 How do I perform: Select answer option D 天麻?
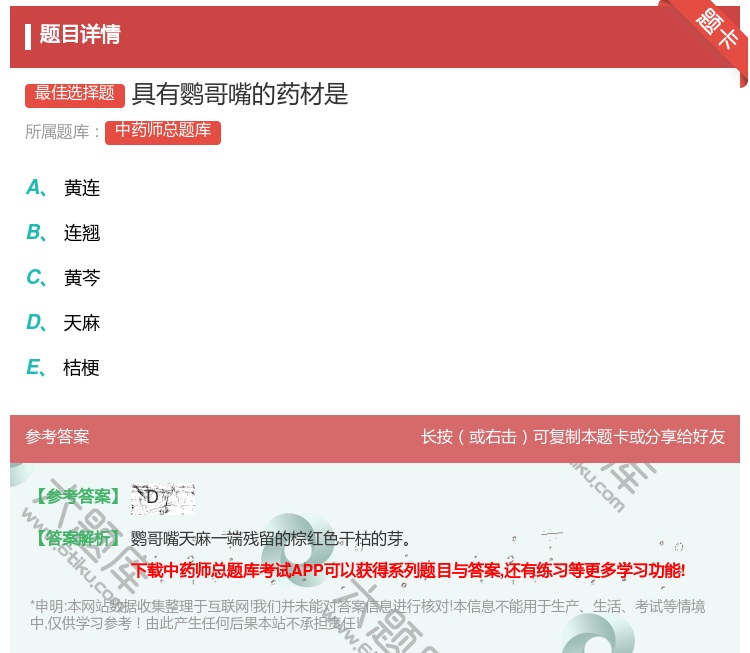(63, 323)
